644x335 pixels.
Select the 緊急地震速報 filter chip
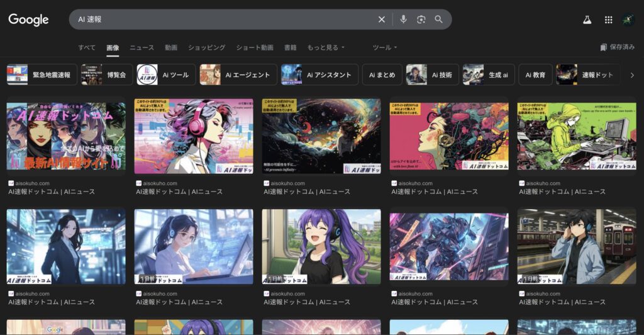42,75
